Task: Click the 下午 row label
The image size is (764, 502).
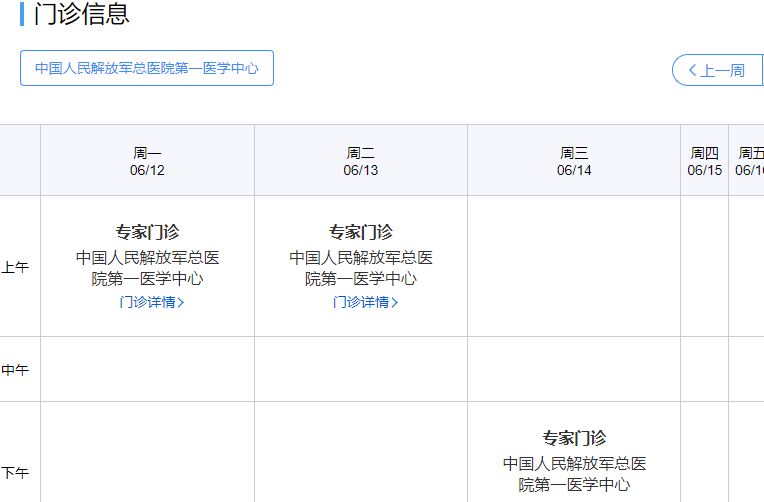Action: [15, 473]
